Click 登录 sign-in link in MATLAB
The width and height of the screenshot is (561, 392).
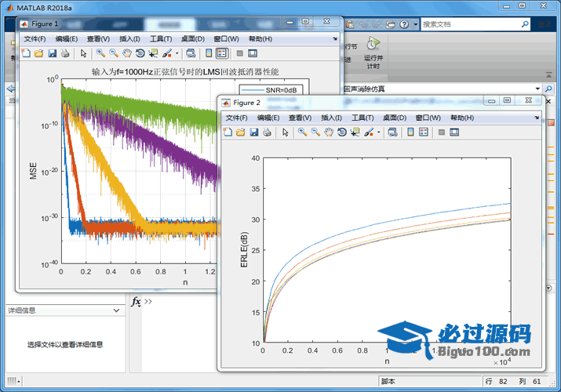point(545,24)
